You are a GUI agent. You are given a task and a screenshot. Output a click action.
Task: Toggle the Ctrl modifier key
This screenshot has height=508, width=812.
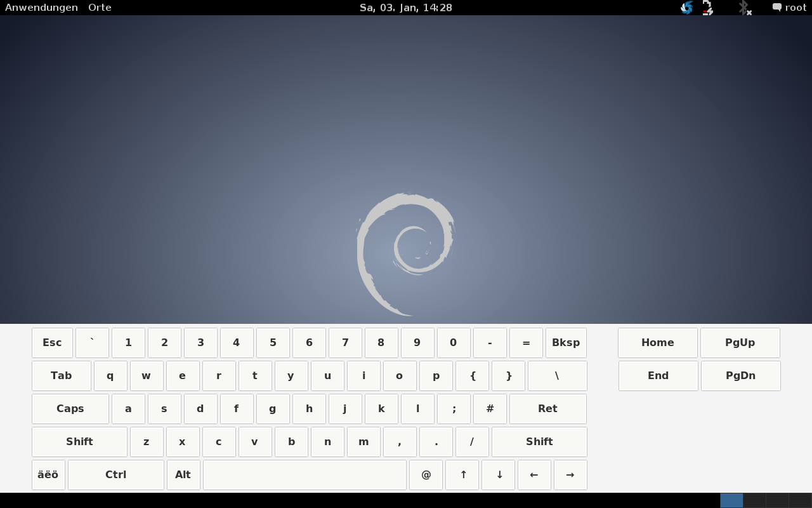(x=115, y=475)
